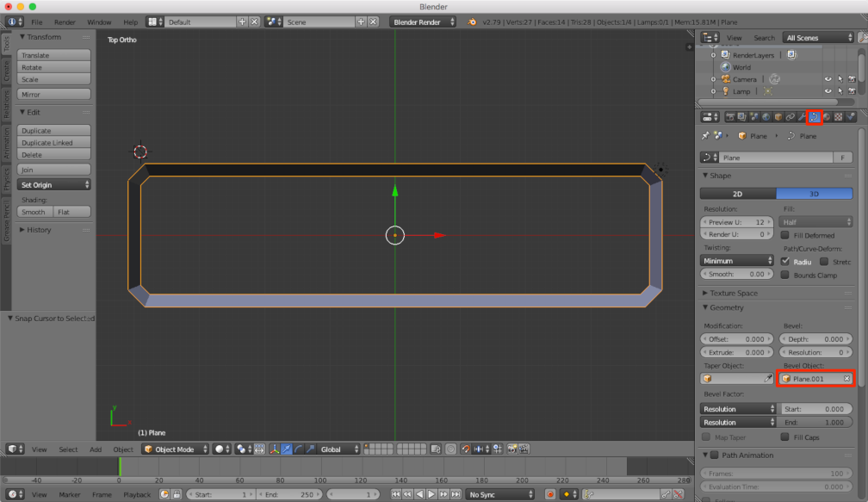868x502 pixels.
Task: Enable the Bounds Clamp checkbox
Action: pyautogui.click(x=785, y=275)
